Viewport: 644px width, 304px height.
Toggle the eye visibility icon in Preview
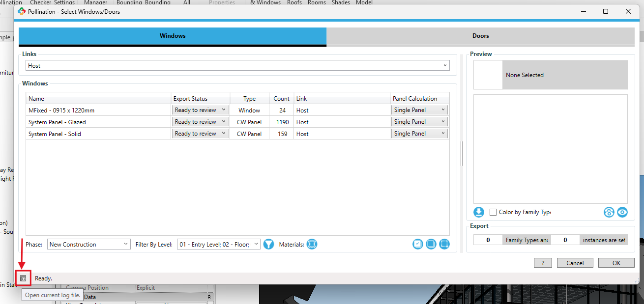point(622,212)
